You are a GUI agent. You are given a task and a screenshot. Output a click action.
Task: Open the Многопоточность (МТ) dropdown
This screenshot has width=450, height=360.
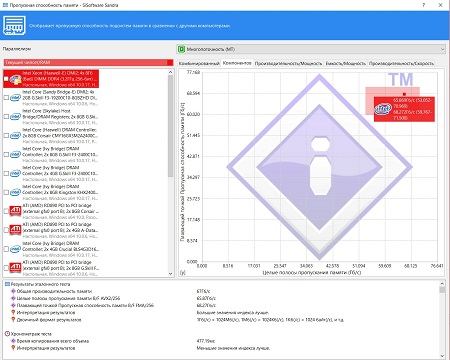311,49
